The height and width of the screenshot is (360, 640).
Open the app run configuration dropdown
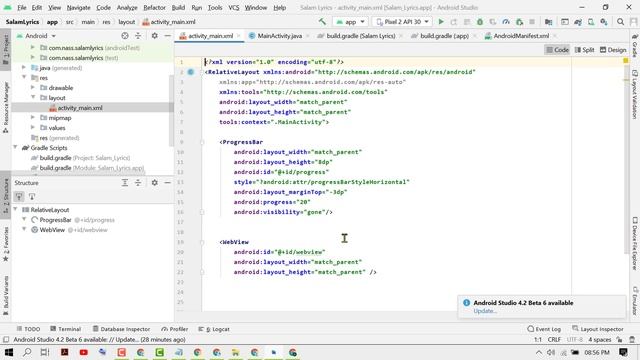coord(351,22)
